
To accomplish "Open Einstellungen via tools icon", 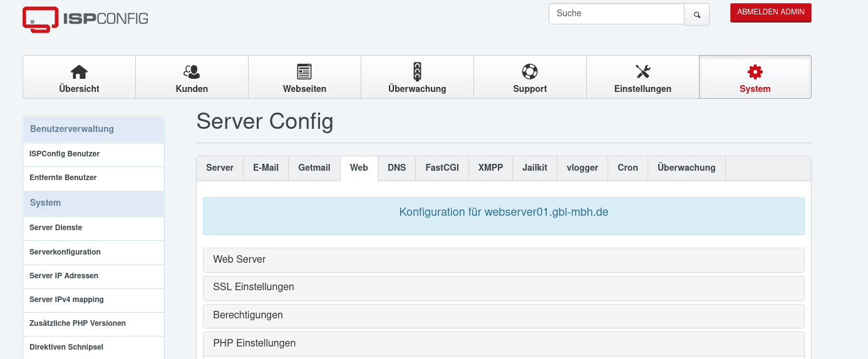I will 643,72.
